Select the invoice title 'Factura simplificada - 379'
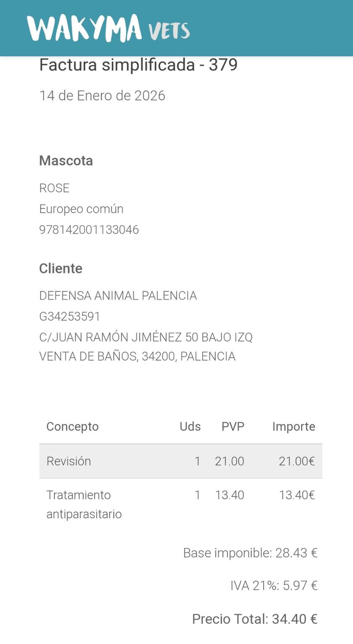This screenshot has height=644, width=353. coord(138,65)
